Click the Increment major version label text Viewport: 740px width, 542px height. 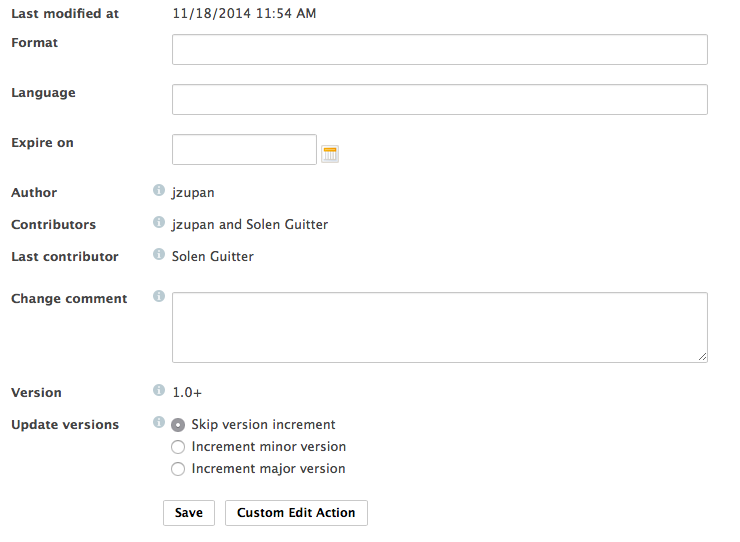pos(269,469)
